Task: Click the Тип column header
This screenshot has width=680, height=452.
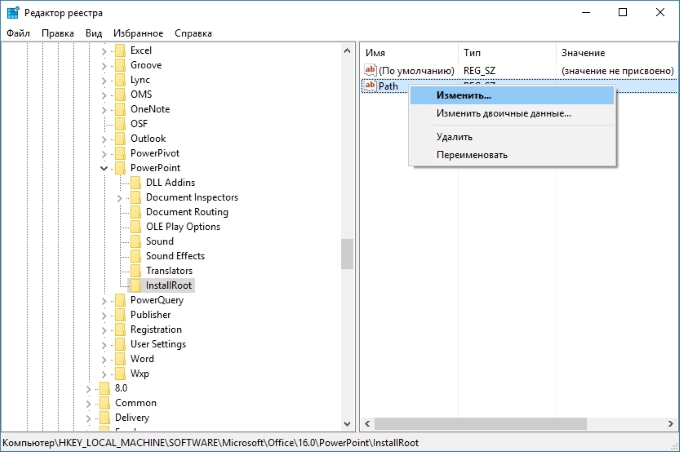Action: pyautogui.click(x=507, y=52)
